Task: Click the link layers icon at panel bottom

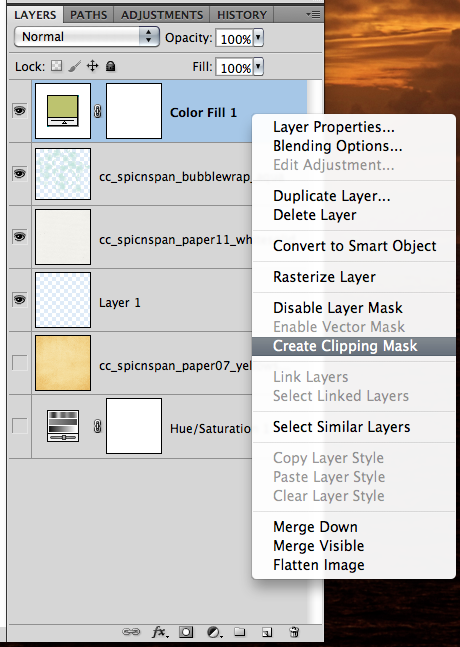Action: (131, 632)
